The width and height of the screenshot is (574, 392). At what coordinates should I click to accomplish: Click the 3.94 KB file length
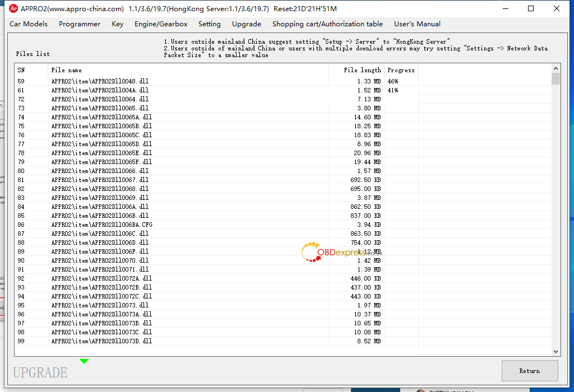[369, 225]
